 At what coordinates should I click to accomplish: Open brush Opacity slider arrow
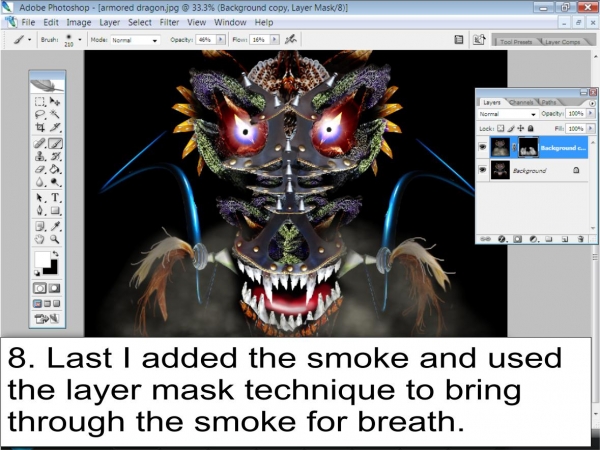coord(221,39)
